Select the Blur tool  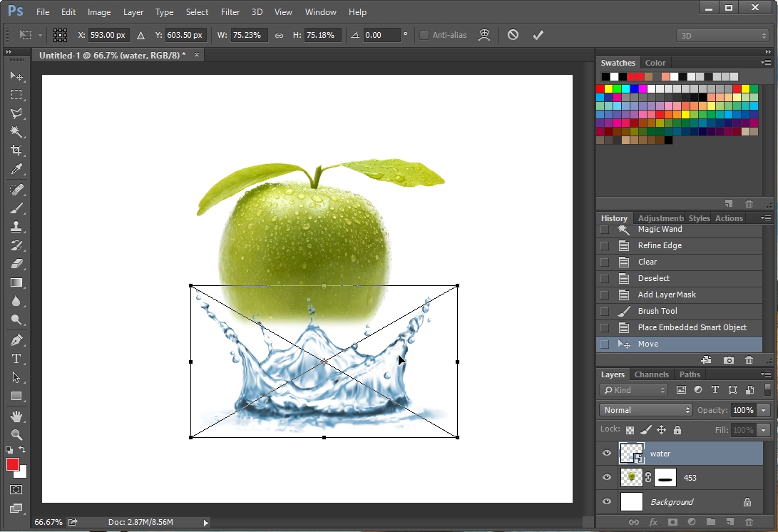pos(16,301)
